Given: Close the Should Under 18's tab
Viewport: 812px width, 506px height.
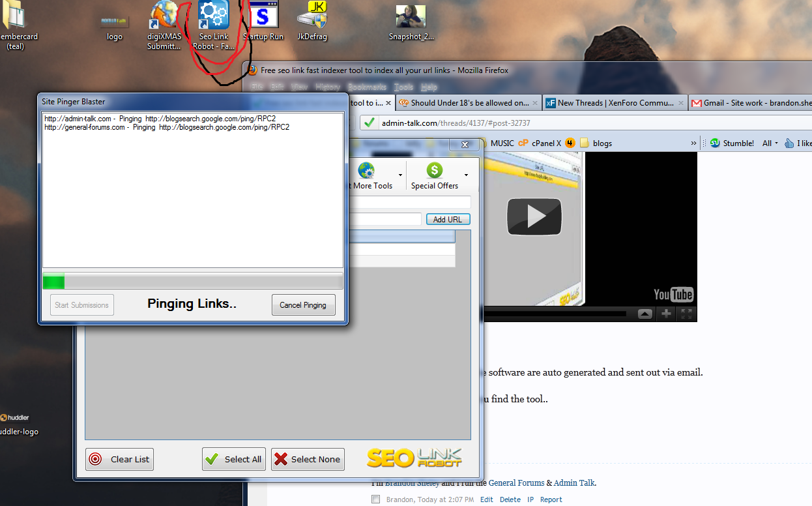Looking at the screenshot, I should click(x=536, y=103).
